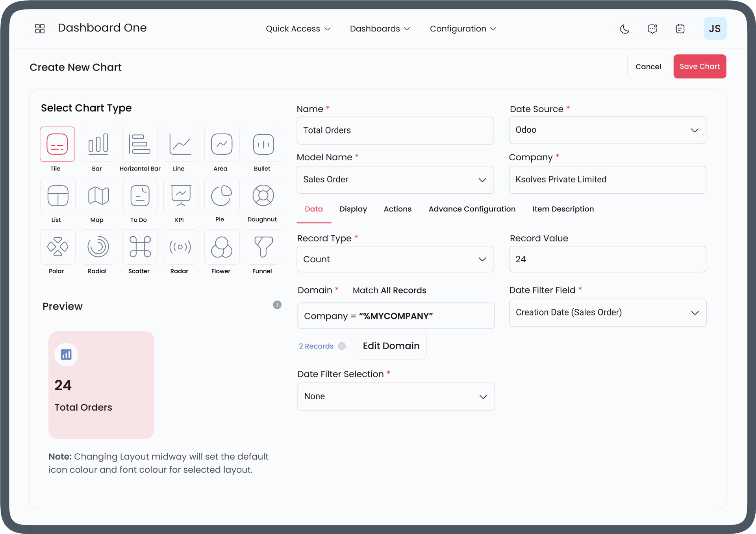The width and height of the screenshot is (756, 534).
Task: Select the Doughnut chart type icon
Action: click(x=263, y=196)
